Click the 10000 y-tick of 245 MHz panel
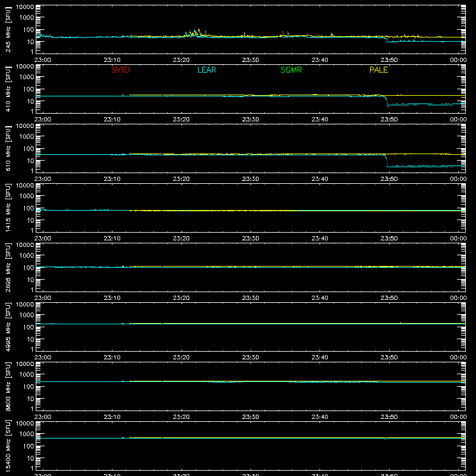The height and width of the screenshot is (476, 476). 25,7
